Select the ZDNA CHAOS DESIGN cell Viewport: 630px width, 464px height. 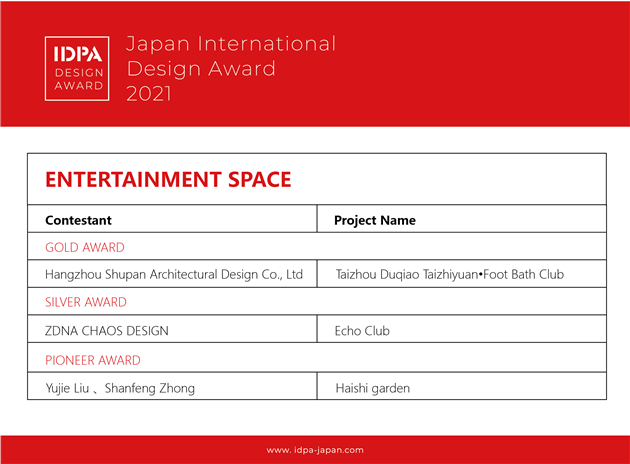click(172, 329)
